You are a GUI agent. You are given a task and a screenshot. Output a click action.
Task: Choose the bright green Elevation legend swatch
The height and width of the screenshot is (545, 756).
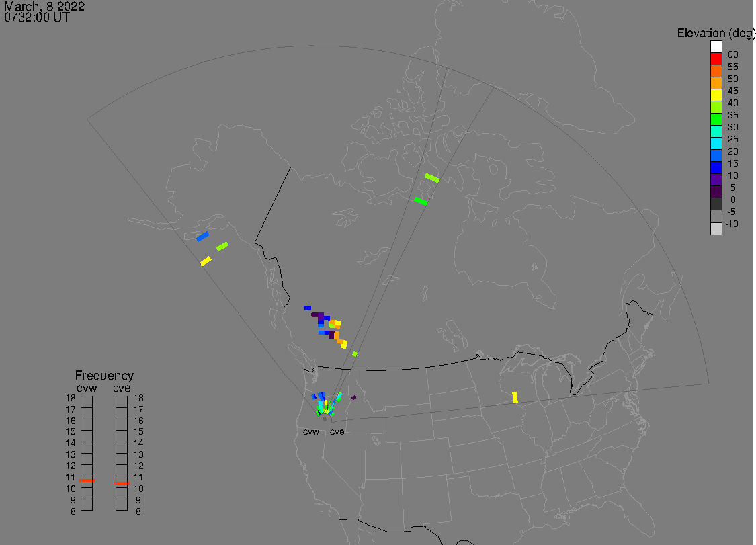point(716,119)
